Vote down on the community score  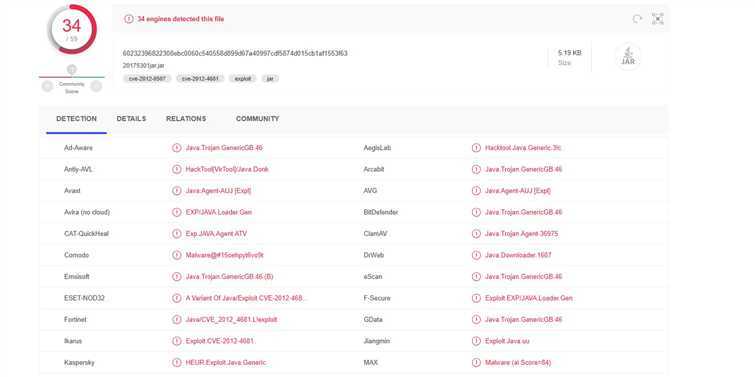[47, 86]
